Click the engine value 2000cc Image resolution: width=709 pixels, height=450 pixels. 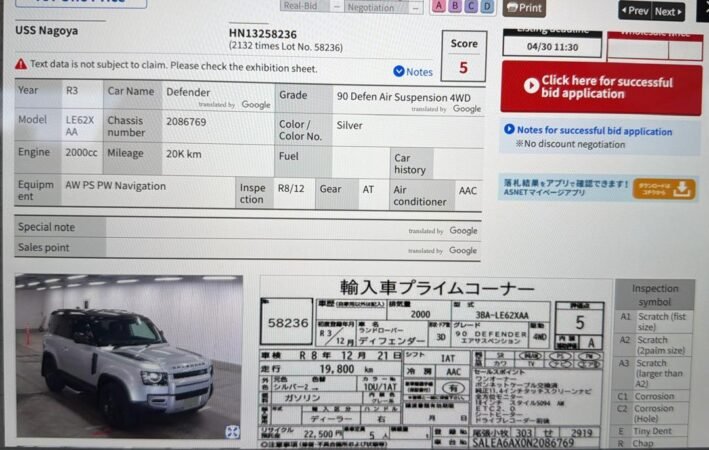point(81,152)
